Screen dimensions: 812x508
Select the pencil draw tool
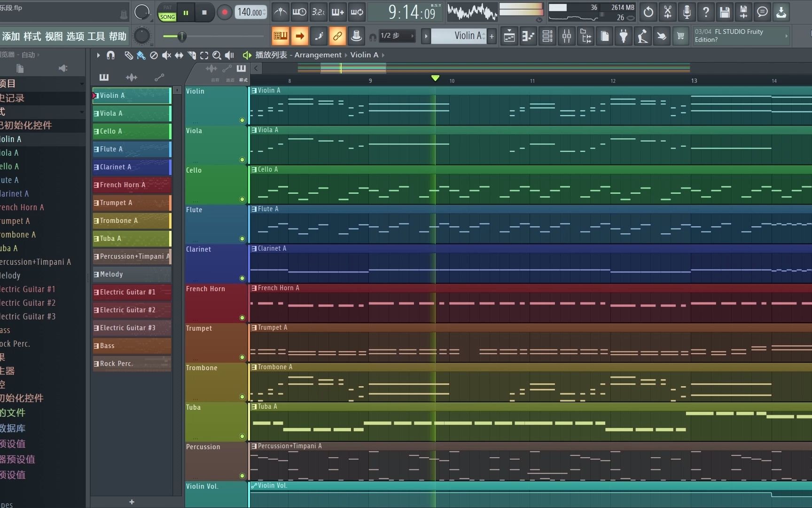point(128,55)
